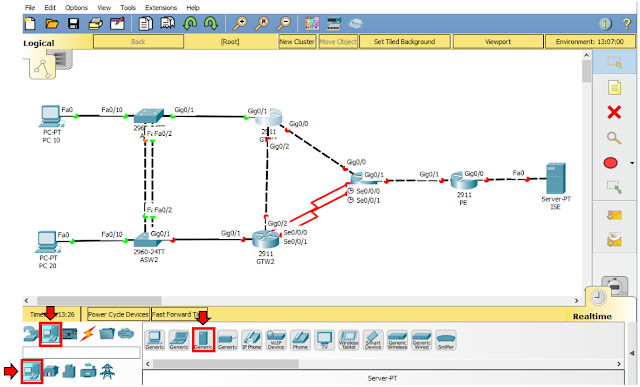
Task: Add a Simple PDU envelope tool
Action: pyautogui.click(x=614, y=215)
